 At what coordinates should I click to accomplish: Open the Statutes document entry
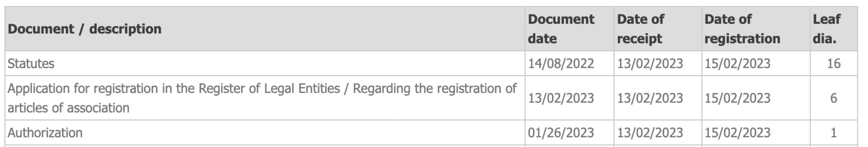31,64
